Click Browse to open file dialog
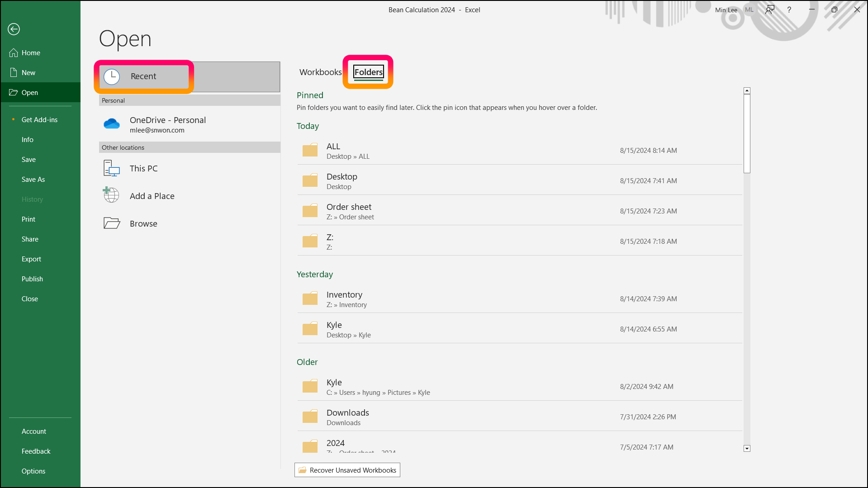 190,223
